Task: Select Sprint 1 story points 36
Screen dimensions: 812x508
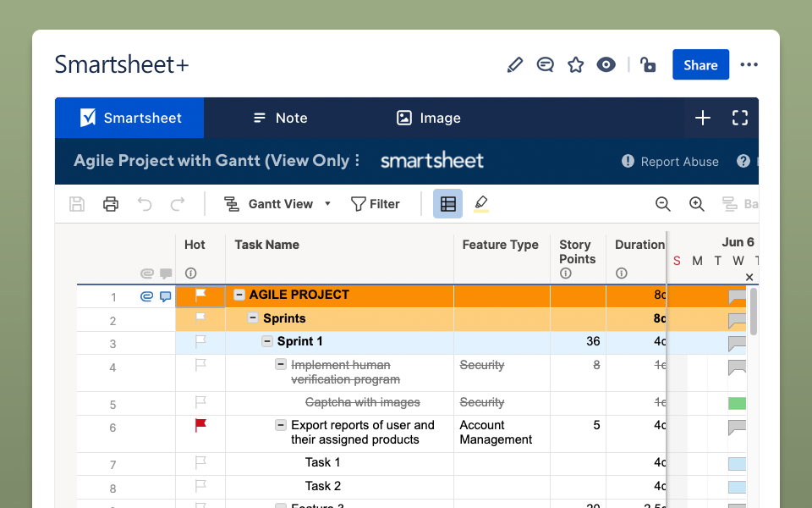Action: click(578, 343)
